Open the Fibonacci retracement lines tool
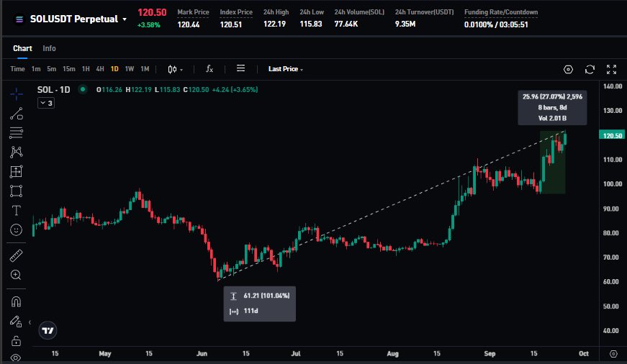The height and width of the screenshot is (364, 627). [17, 132]
